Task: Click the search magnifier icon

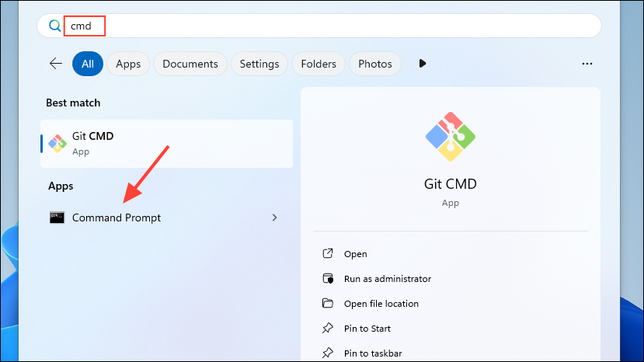Action: pos(54,26)
